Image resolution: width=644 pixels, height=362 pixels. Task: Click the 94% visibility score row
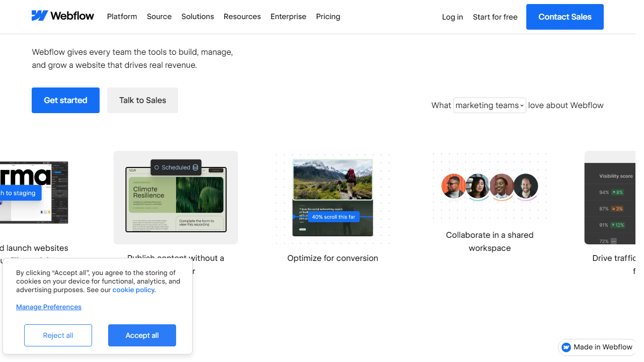click(x=611, y=192)
